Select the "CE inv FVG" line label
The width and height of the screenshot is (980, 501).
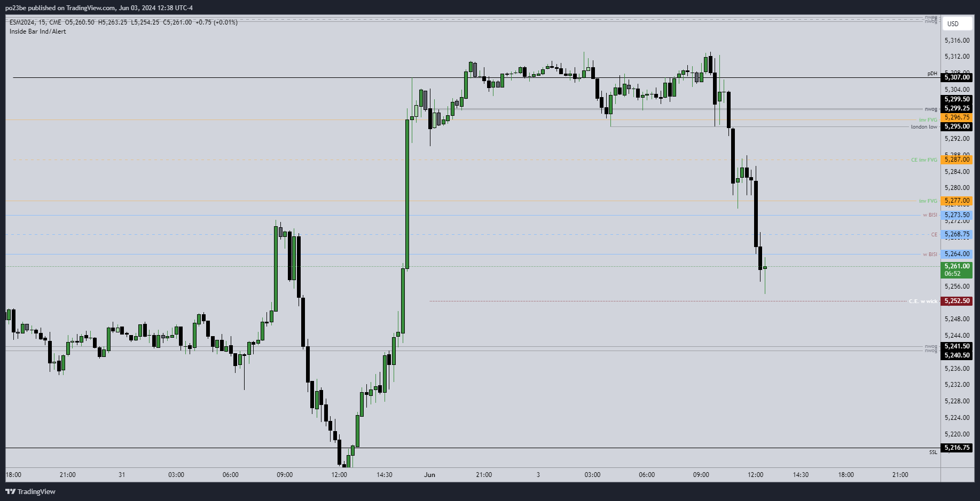tap(924, 160)
